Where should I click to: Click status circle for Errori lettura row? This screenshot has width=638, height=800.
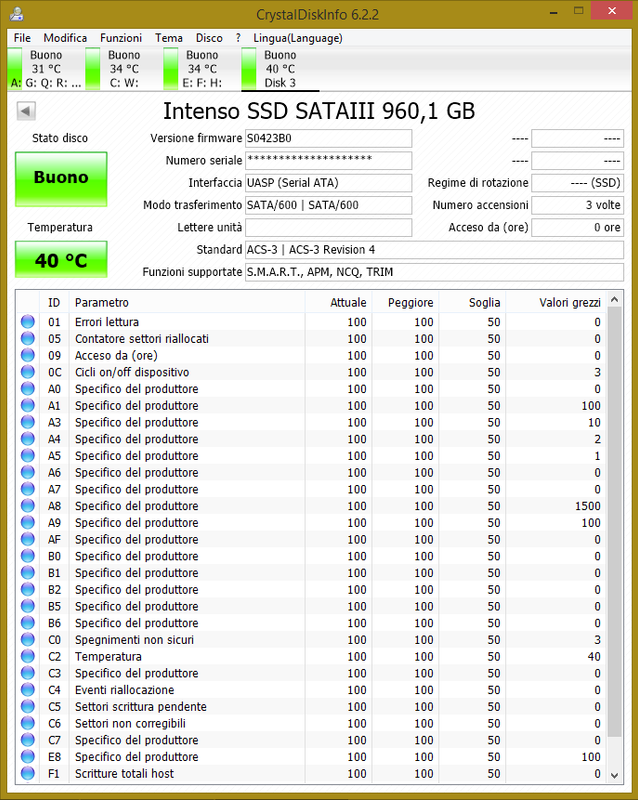(28, 322)
